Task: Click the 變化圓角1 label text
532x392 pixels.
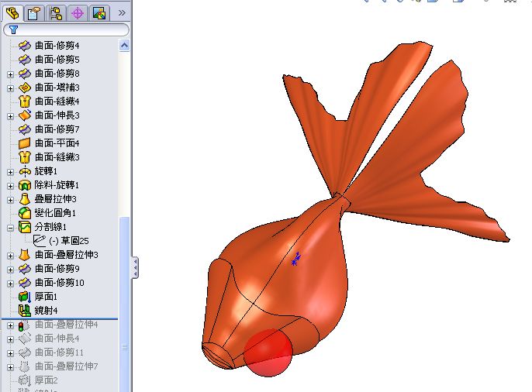Action: point(55,213)
